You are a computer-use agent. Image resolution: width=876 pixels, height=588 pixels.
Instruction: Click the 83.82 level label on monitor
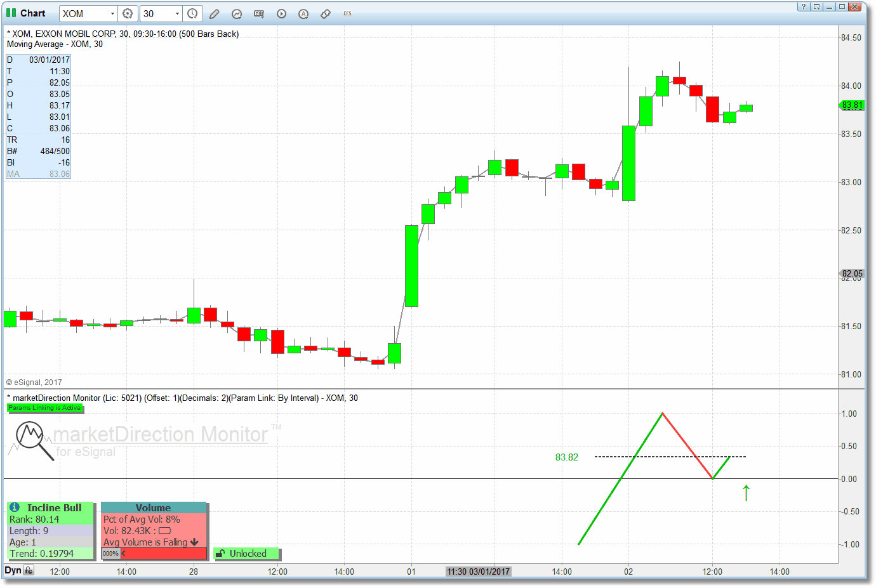click(x=567, y=457)
